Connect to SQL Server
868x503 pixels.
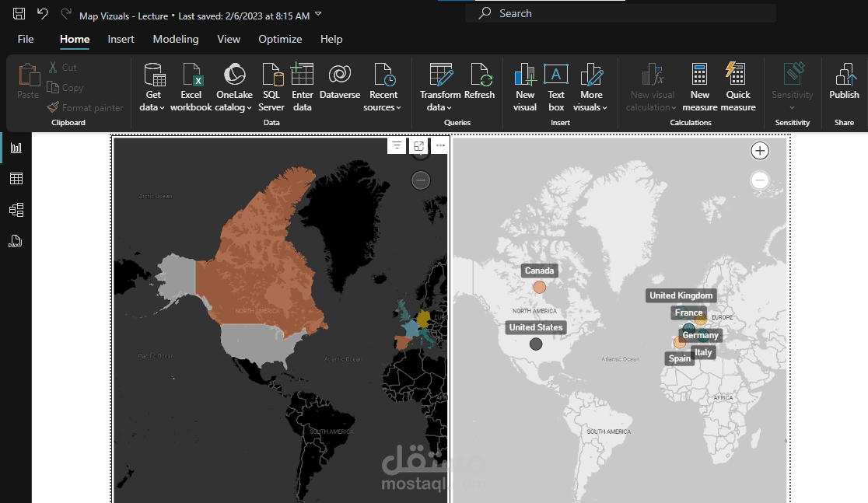pos(271,87)
